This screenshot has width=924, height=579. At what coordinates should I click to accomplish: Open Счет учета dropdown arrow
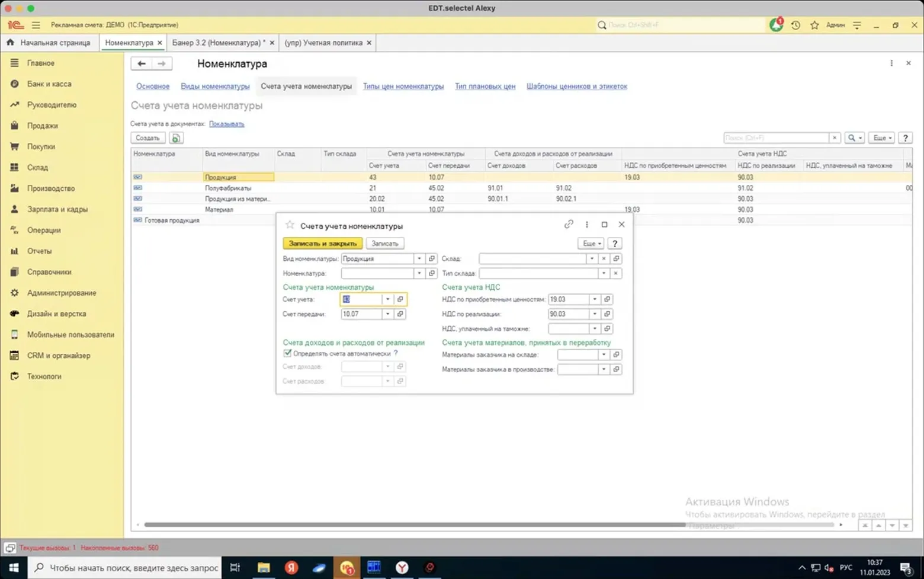[387, 299]
